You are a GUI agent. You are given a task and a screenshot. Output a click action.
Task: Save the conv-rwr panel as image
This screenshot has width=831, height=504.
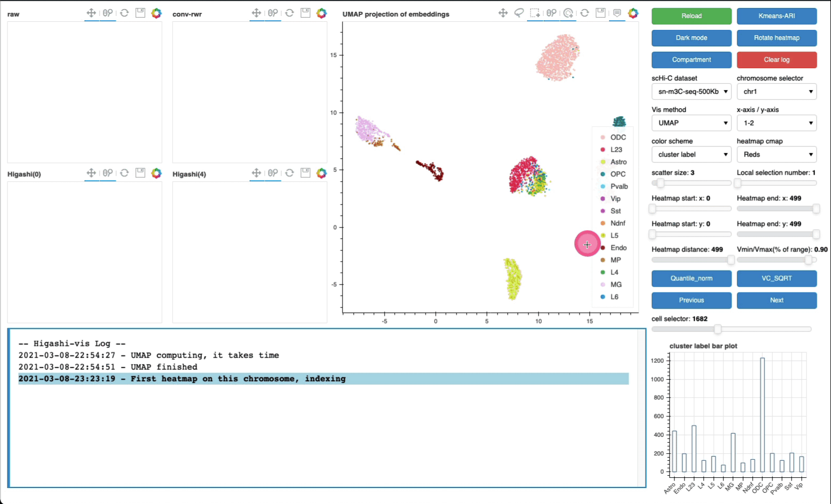pos(305,13)
